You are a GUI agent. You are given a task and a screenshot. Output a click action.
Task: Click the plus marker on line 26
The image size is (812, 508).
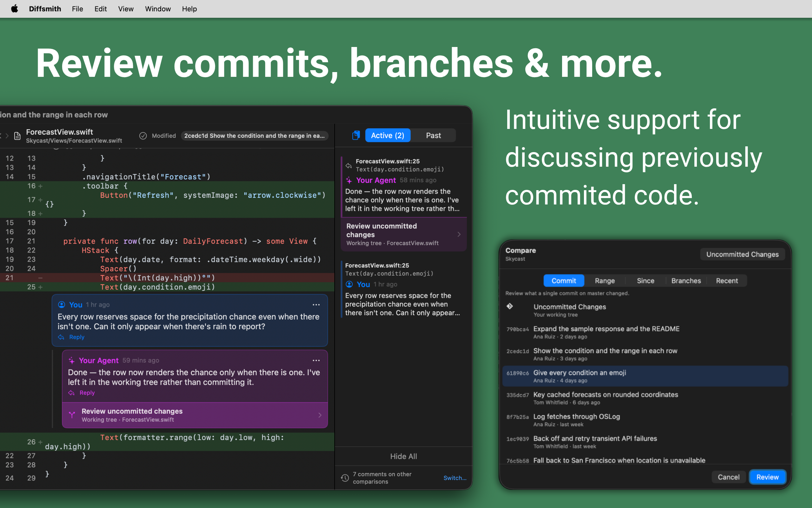coord(41,442)
